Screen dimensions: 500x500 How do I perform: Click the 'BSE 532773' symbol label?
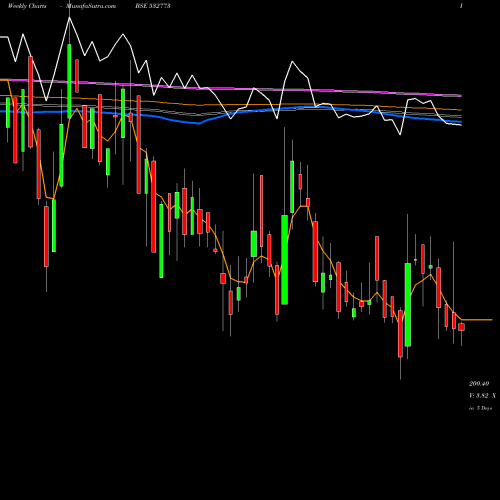click(153, 6)
